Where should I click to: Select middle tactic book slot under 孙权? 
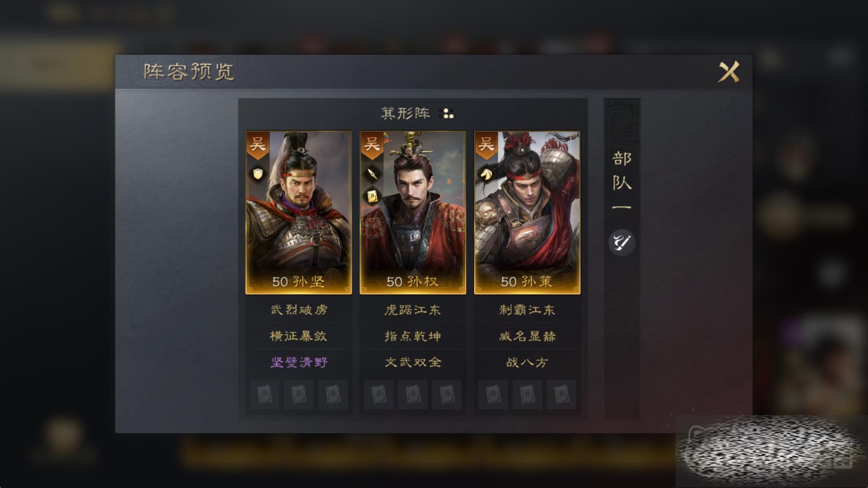click(413, 395)
